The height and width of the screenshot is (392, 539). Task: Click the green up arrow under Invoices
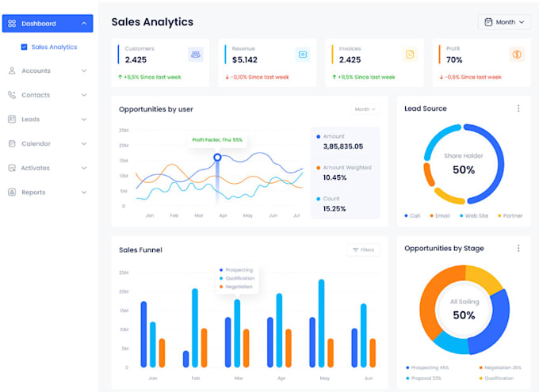click(x=334, y=77)
